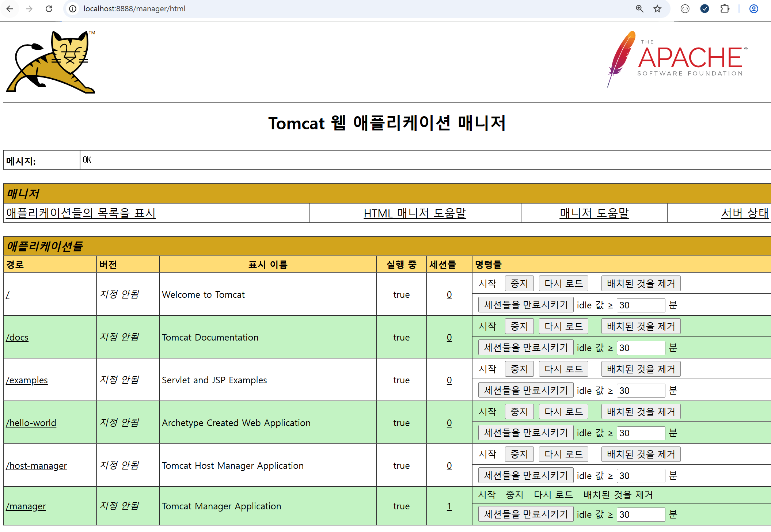This screenshot has height=532, width=771.
Task: Expire sessions for the /host-manager app
Action: 525,475
